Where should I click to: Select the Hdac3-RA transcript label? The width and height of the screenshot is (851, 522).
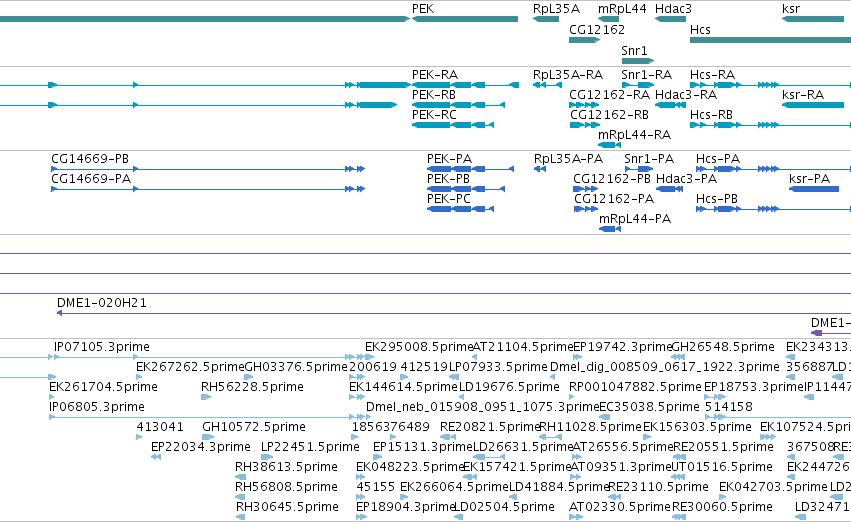coord(686,94)
